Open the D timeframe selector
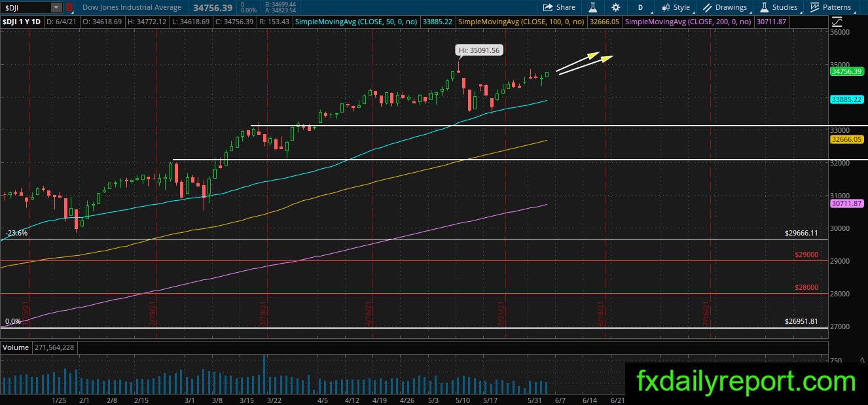This screenshot has width=868, height=405. point(640,7)
